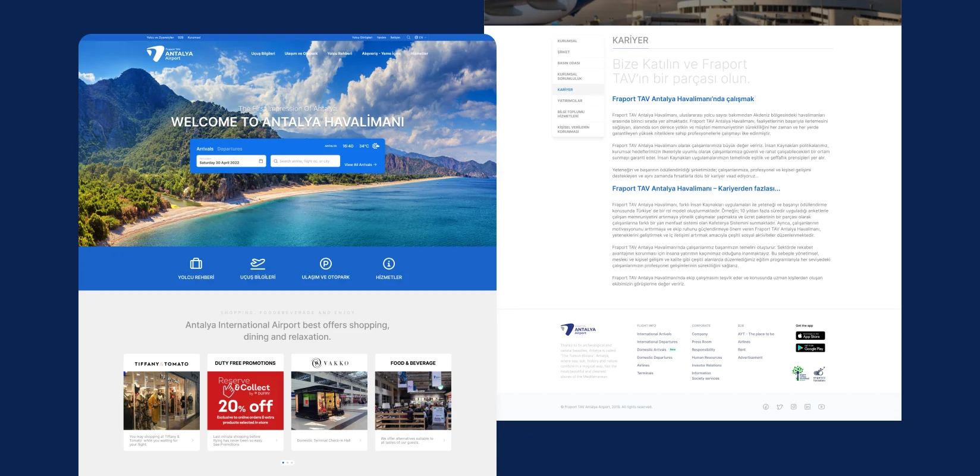Image resolution: width=980 pixels, height=476 pixels.
Task: Open the Twitter icon in footer
Action: click(x=780, y=407)
